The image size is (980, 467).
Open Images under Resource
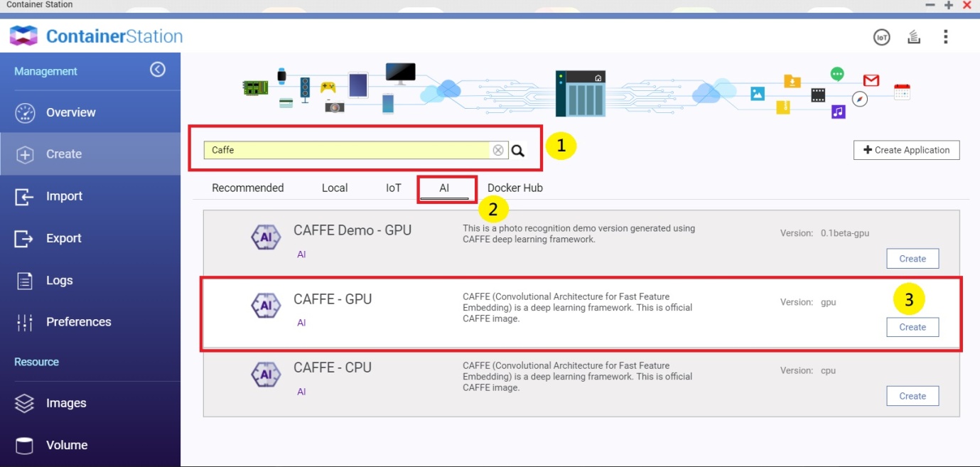pyautogui.click(x=65, y=403)
